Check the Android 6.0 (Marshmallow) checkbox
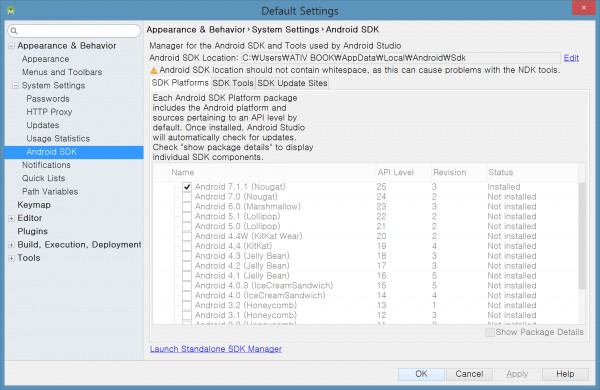Image resolution: width=600 pixels, height=390 pixels. click(x=187, y=207)
